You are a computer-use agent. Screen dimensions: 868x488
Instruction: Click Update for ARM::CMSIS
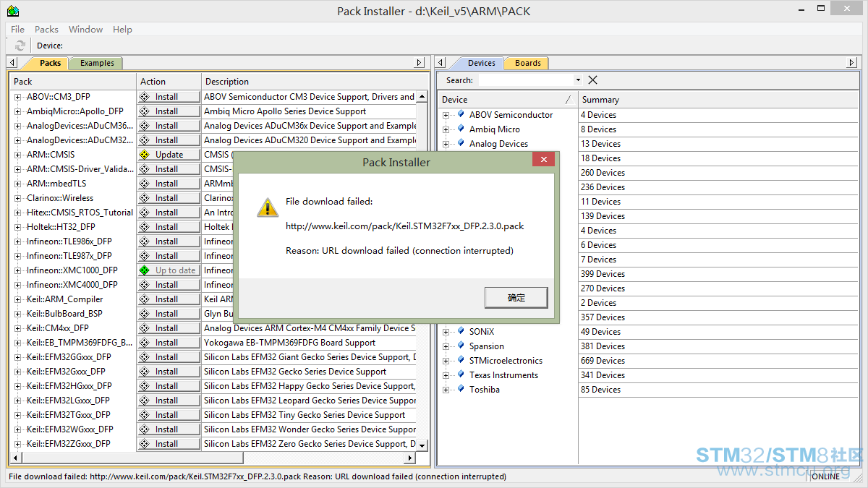coord(169,155)
